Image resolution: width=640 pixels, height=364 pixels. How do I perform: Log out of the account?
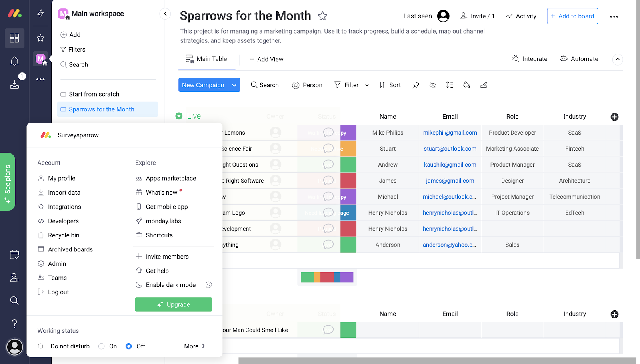[58, 292]
